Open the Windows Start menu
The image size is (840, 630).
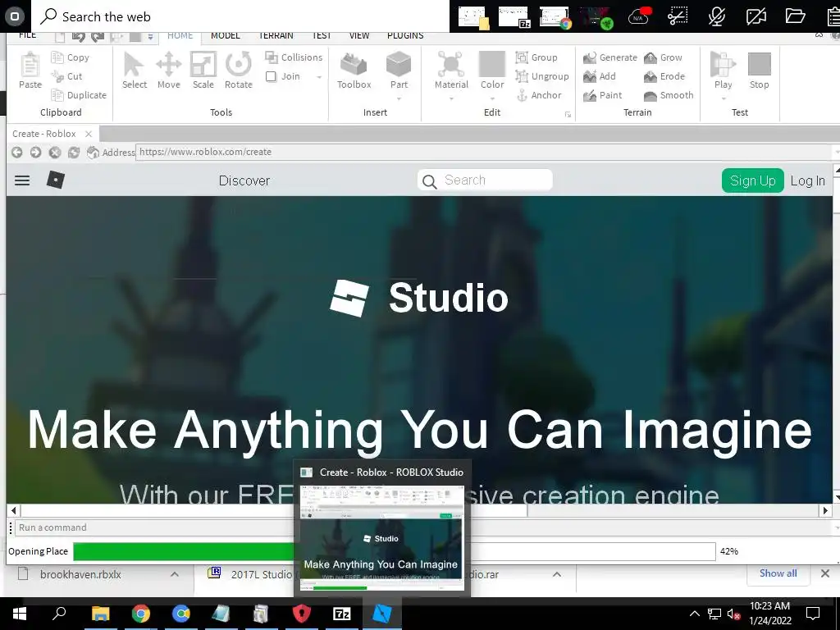pyautogui.click(x=20, y=614)
